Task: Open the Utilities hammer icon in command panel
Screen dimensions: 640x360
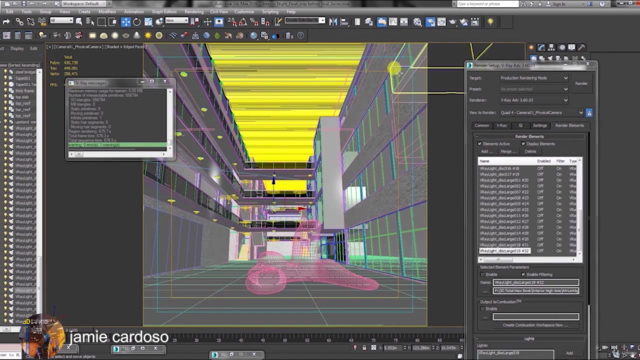Action: click(582, 48)
